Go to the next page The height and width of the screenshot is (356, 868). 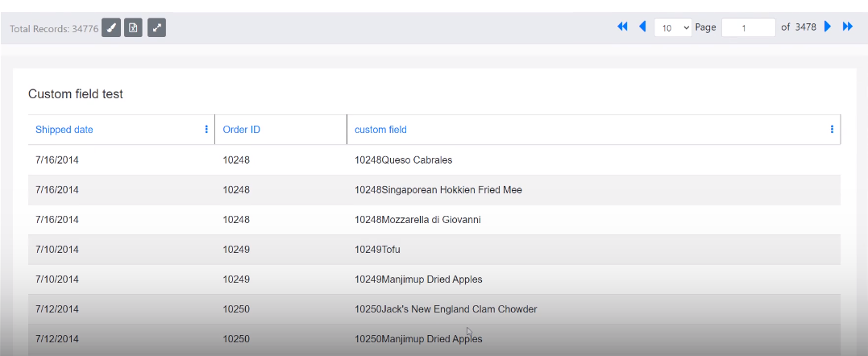click(828, 27)
